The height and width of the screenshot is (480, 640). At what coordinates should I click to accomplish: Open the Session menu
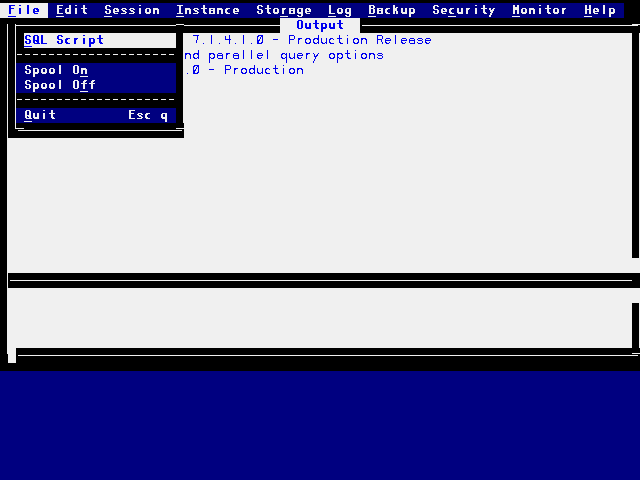click(132, 10)
